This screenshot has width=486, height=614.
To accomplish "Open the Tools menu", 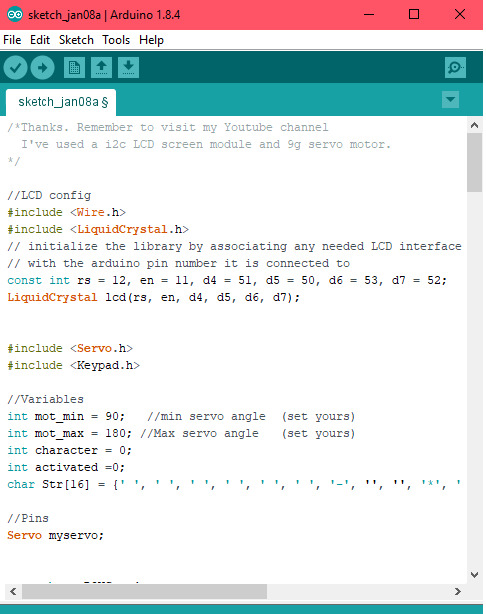I will (116, 40).
